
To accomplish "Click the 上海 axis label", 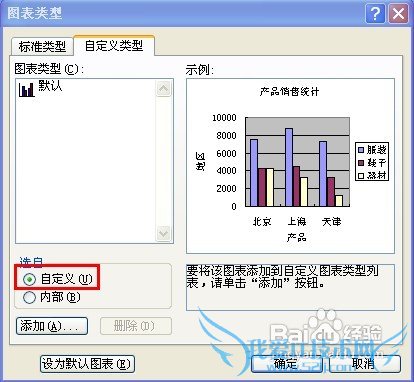I will pos(297,221).
